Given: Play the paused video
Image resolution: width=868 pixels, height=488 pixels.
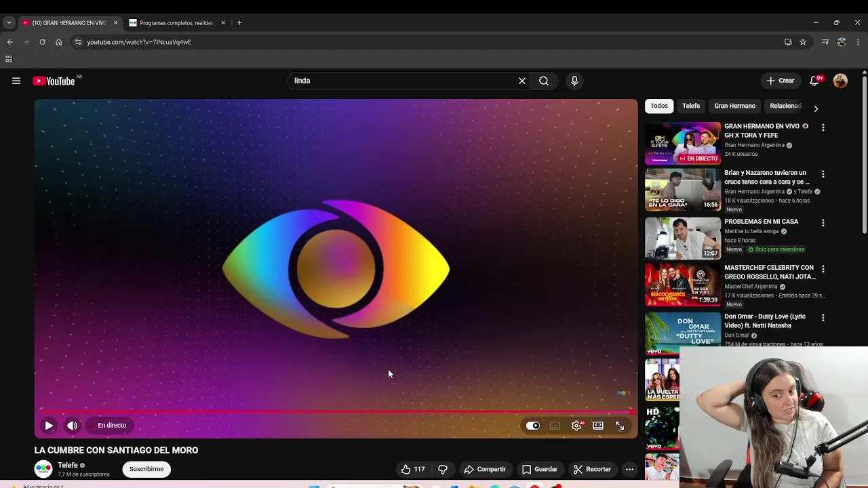Looking at the screenshot, I should click(x=49, y=426).
